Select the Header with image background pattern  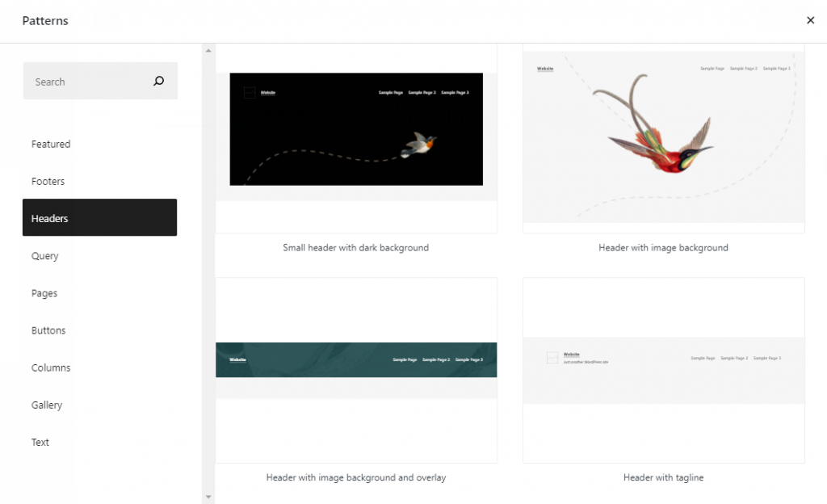pyautogui.click(x=663, y=136)
